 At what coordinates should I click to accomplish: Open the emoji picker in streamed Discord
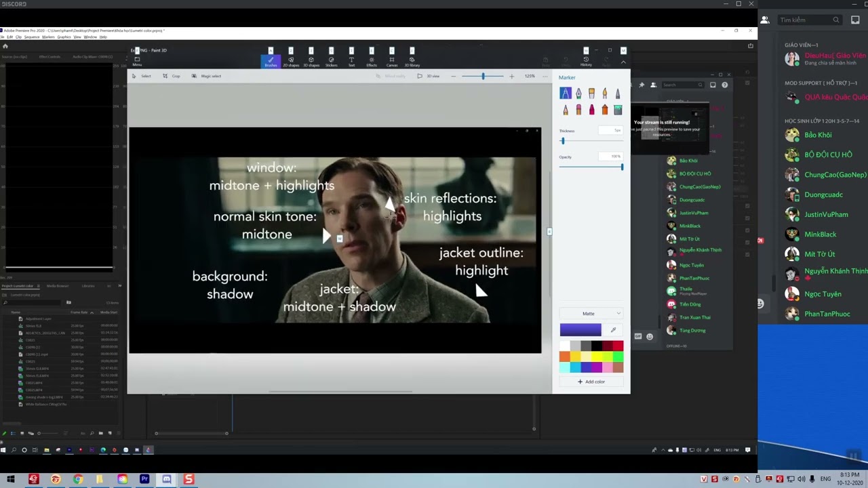pyautogui.click(x=650, y=336)
